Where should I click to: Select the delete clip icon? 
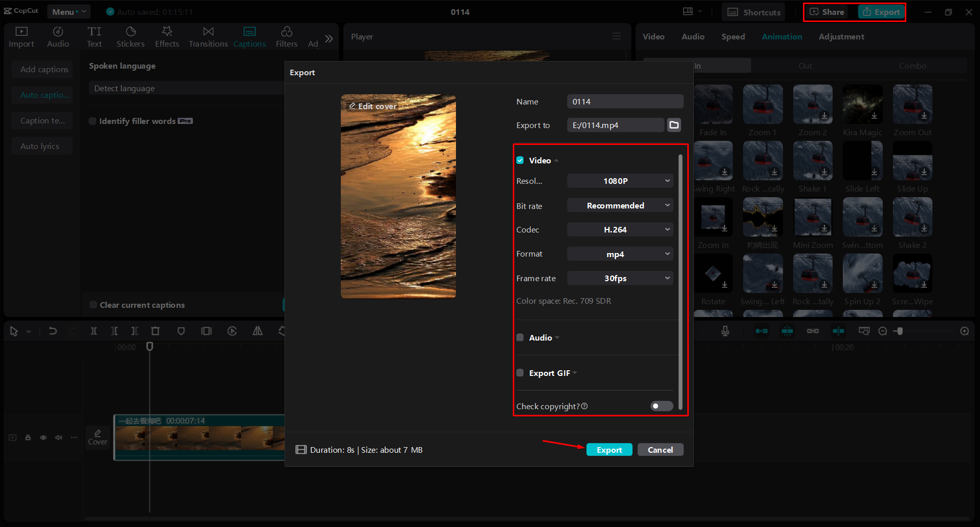point(155,331)
